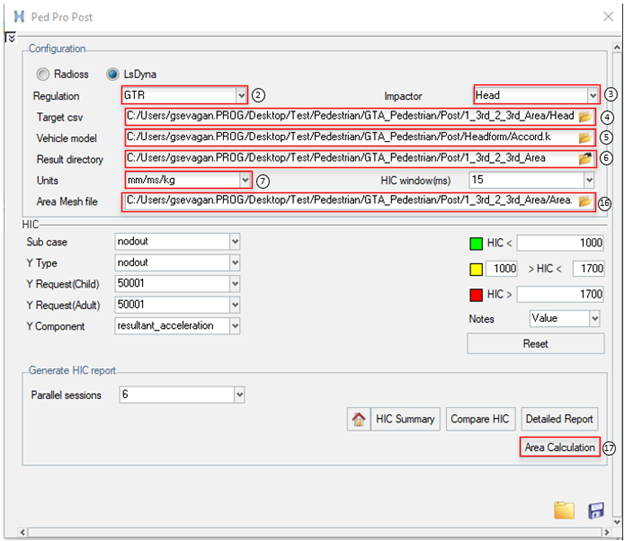This screenshot has width=624, height=541.
Task: Browse for Target csv file
Action: point(585,117)
